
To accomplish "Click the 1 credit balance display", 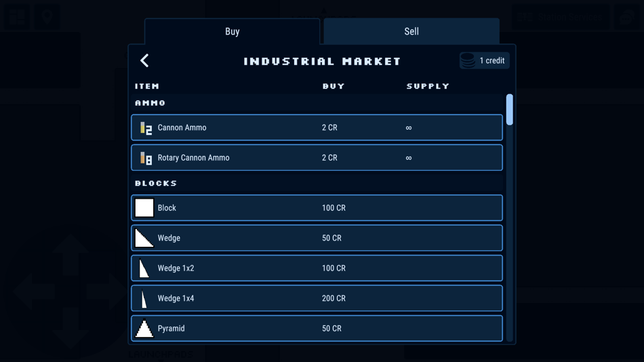I will click(485, 60).
